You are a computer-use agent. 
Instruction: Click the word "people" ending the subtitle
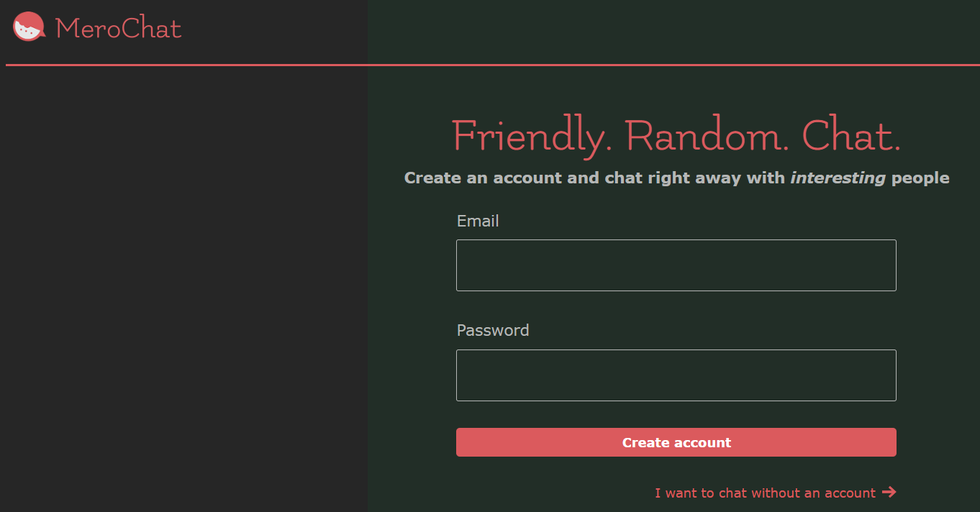(x=920, y=178)
